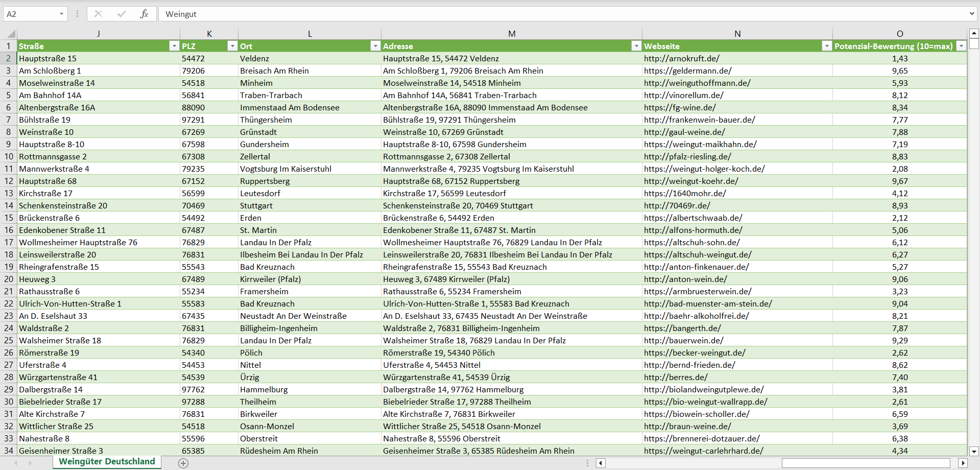980x470 pixels.
Task: Open the Potenzial-Bewertung filter dropdown
Action: click(961, 46)
